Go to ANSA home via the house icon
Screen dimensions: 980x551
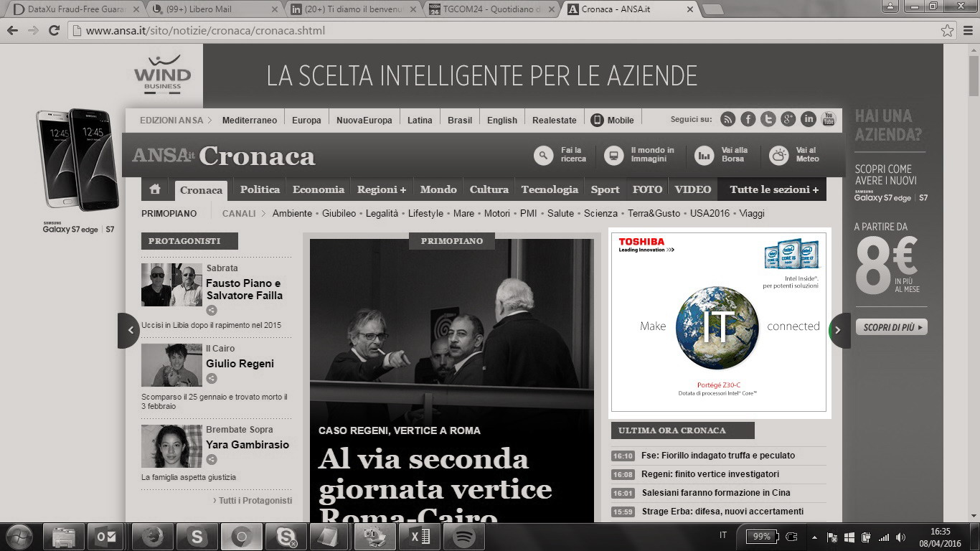(x=154, y=189)
